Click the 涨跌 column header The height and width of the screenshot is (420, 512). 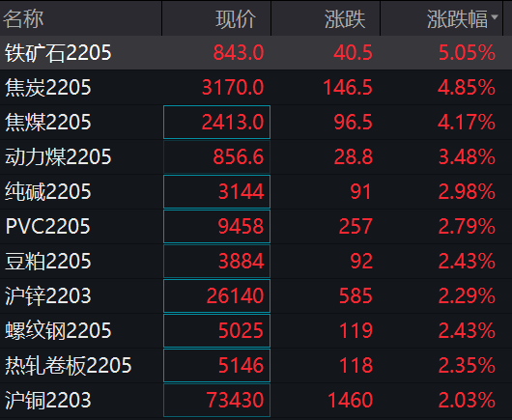click(x=345, y=19)
